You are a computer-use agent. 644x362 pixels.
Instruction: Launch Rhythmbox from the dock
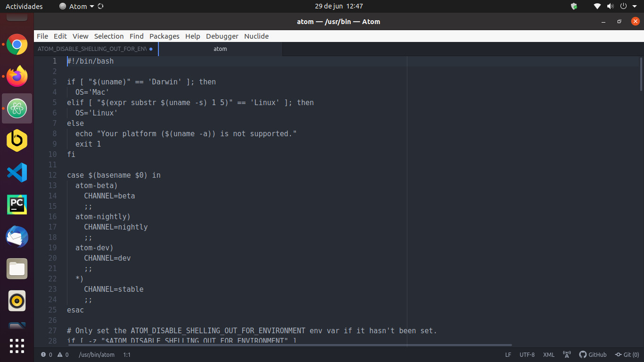click(17, 301)
